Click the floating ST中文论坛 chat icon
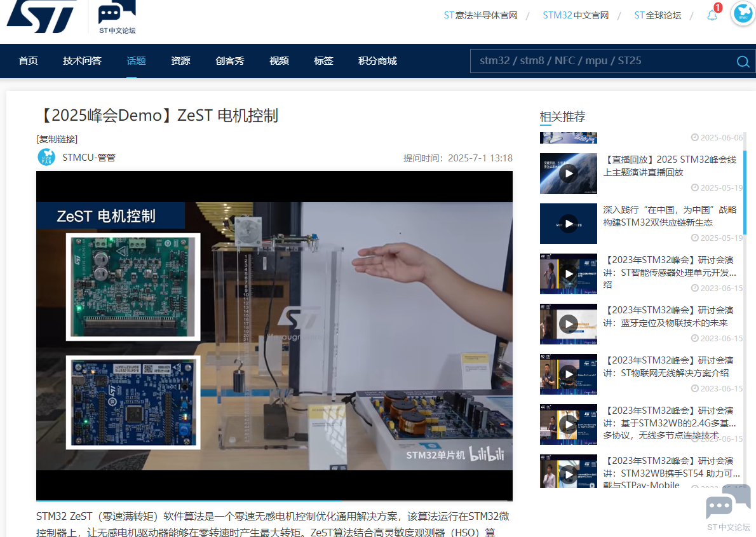 [x=728, y=509]
